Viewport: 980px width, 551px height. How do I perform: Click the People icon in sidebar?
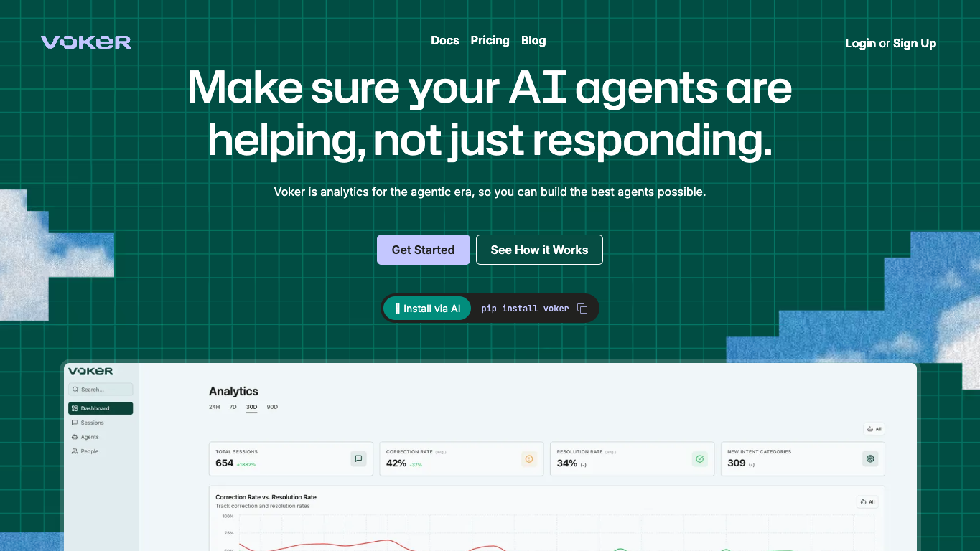[75, 451]
